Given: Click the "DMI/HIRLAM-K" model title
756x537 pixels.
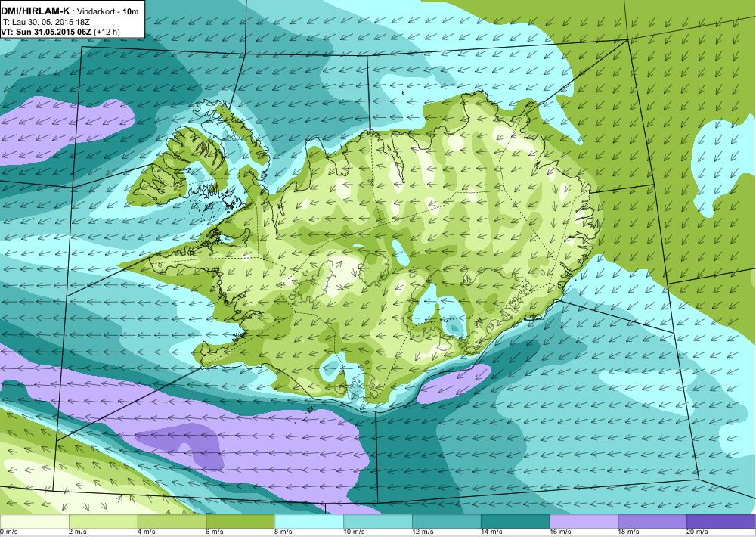Looking at the screenshot, I should (35, 11).
